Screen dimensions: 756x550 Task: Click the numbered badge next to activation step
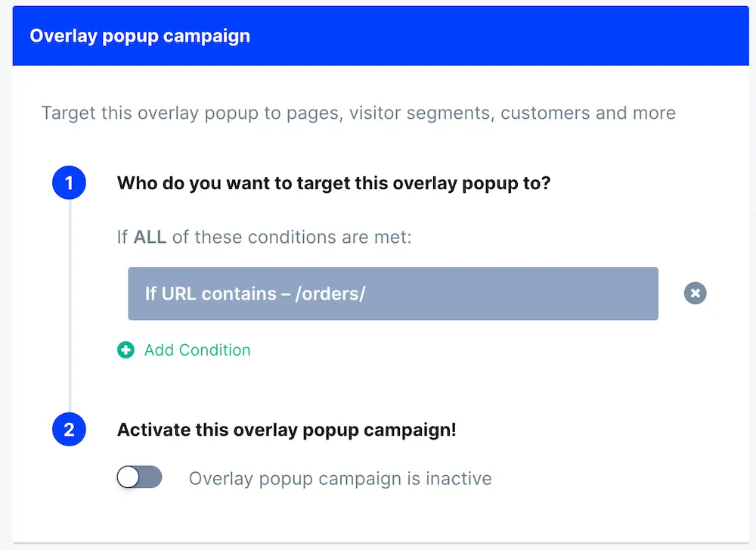[69, 429]
